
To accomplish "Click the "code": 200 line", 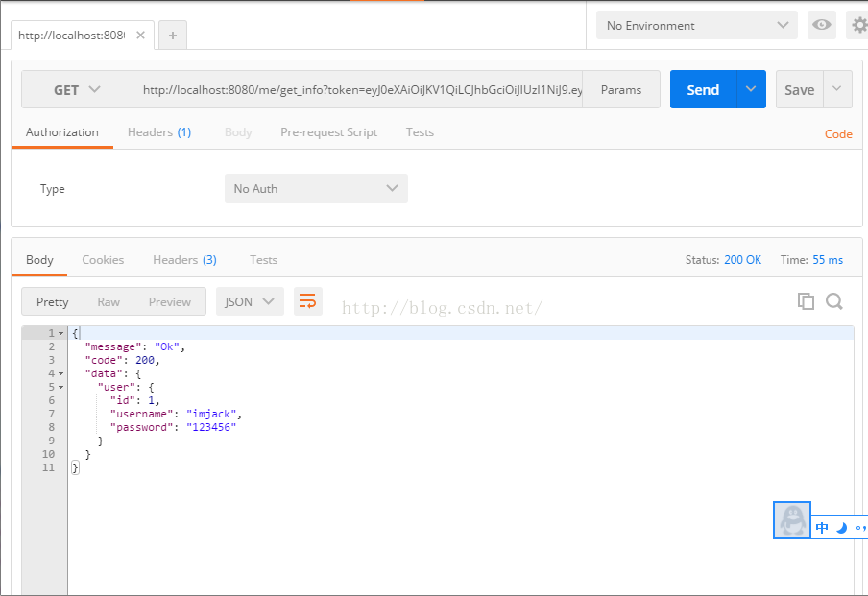I will [x=122, y=360].
